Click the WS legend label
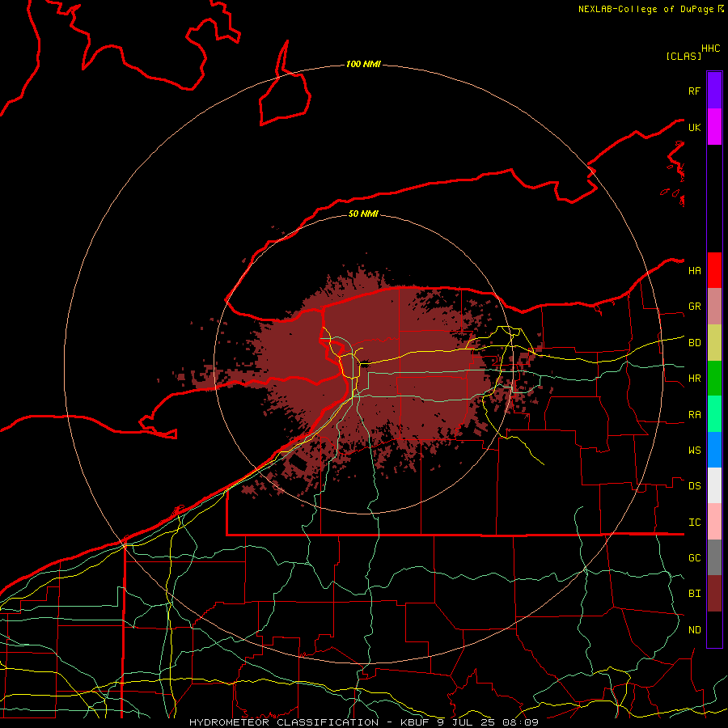Viewport: 728px width, 728px height. point(694,451)
